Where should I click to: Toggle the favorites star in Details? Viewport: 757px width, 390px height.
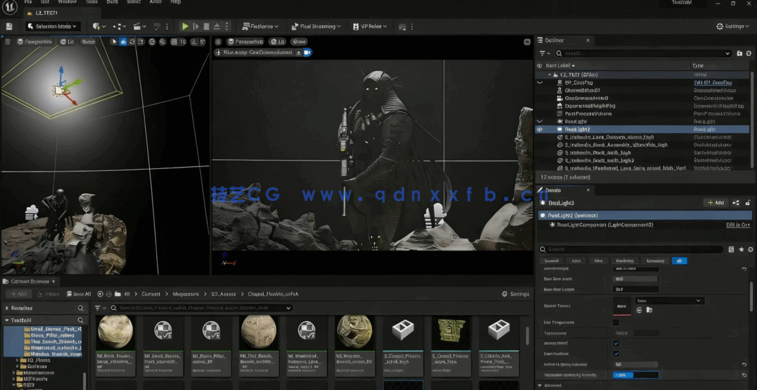[x=741, y=250]
